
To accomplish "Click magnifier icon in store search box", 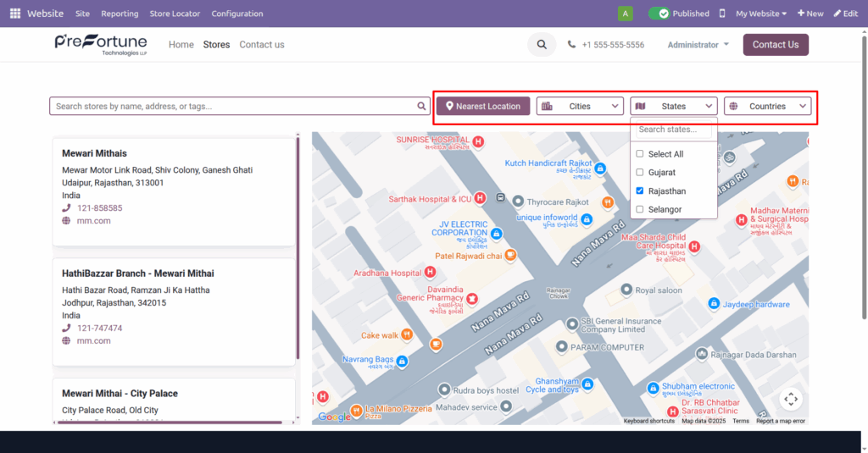I will pyautogui.click(x=421, y=106).
